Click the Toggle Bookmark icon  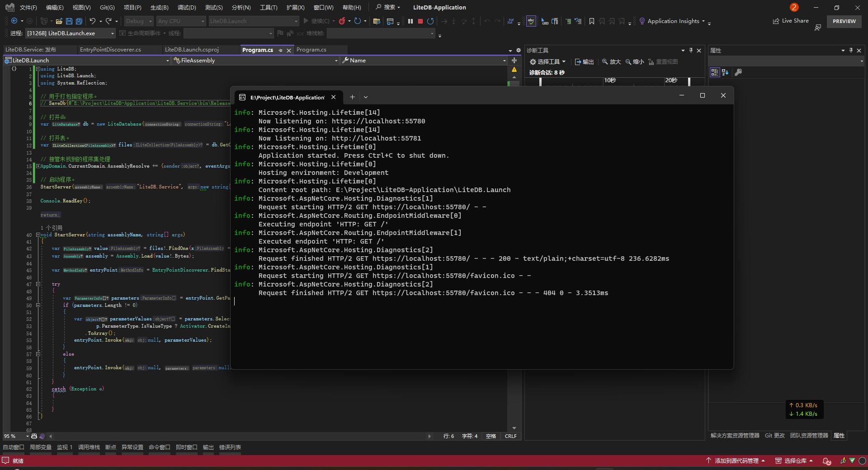coord(591,21)
